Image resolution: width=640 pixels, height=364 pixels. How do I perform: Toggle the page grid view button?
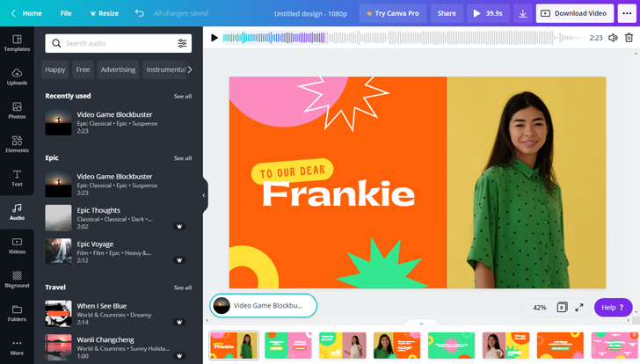(x=562, y=308)
